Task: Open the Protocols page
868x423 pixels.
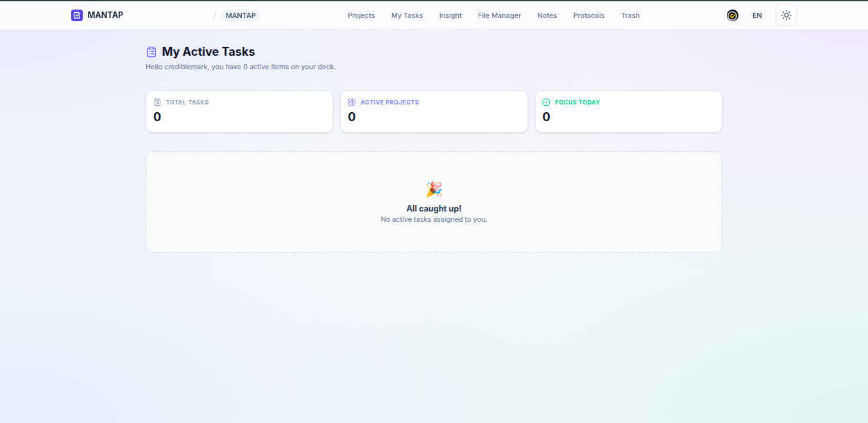Action: tap(589, 15)
